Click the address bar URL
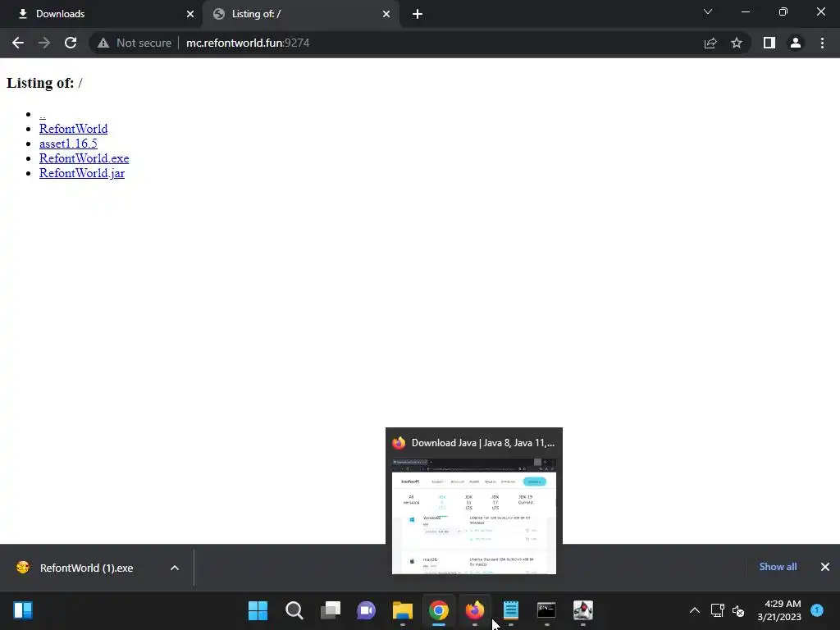 pyautogui.click(x=248, y=43)
